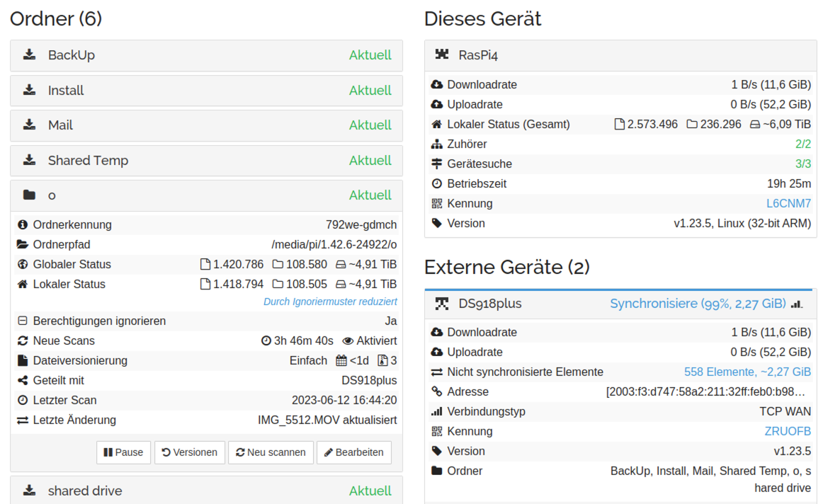Click RasPi4 Version tag icon
This screenshot has width=823, height=504.
point(437,224)
